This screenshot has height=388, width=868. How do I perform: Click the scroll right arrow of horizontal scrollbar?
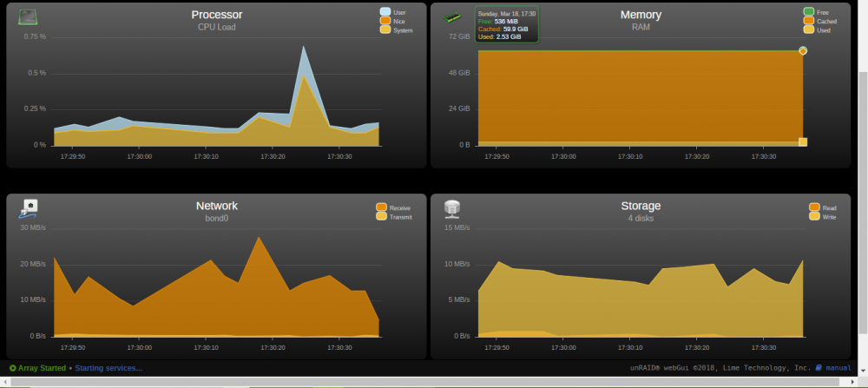click(x=852, y=382)
